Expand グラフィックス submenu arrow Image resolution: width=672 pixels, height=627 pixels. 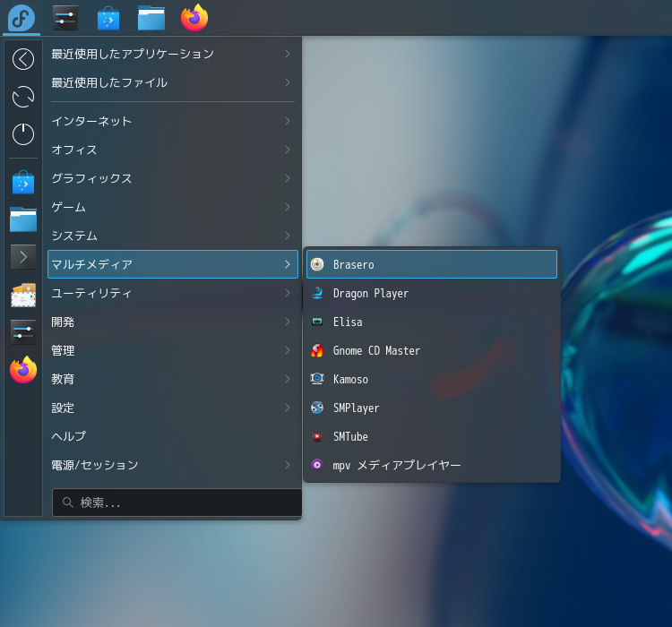click(288, 178)
